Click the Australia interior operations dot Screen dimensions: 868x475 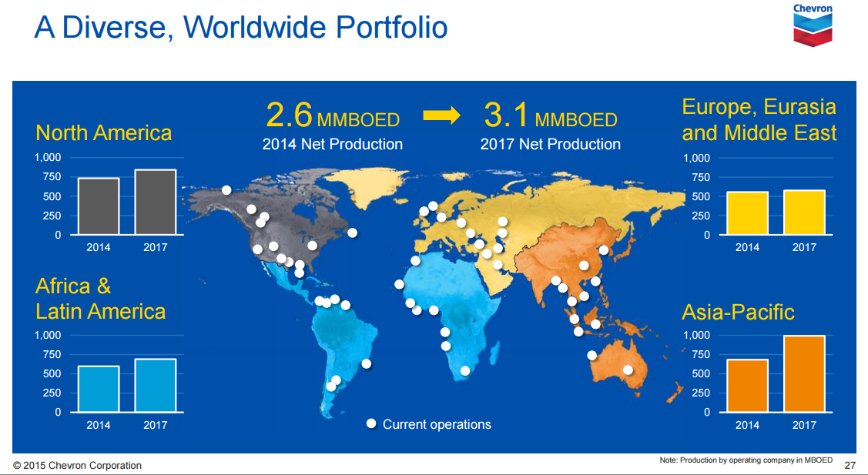coord(628,370)
